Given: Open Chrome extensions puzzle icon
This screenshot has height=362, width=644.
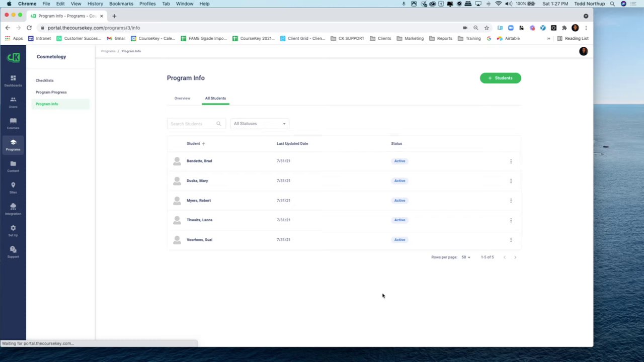Looking at the screenshot, I should tap(565, 28).
